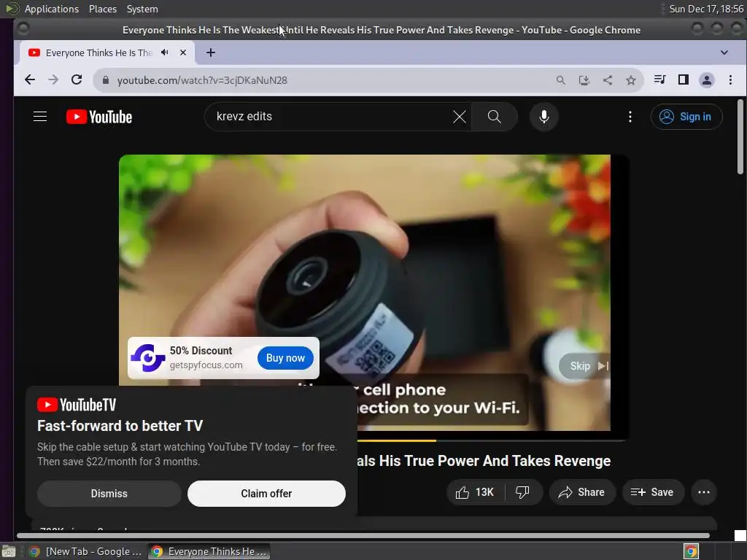Expand the tab search chevron
747x560 pixels.
(x=724, y=52)
